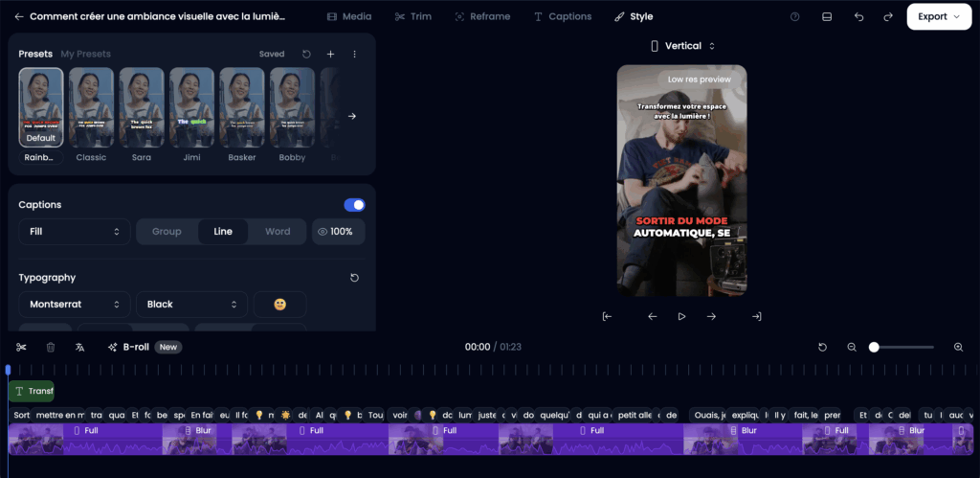
Task: Open the Captions tab
Action: 563,16
